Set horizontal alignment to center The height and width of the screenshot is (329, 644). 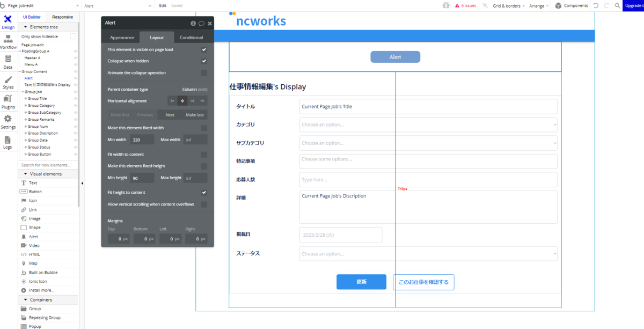pyautogui.click(x=182, y=101)
